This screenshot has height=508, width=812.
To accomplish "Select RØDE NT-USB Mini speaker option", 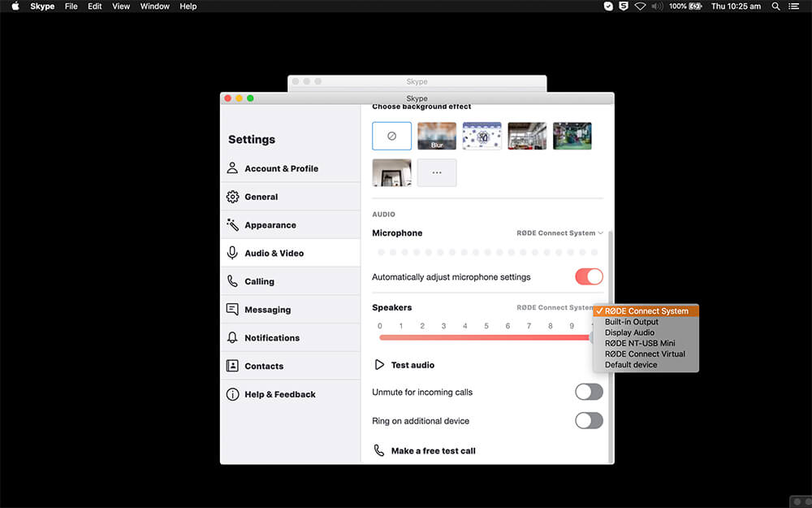I will click(x=646, y=343).
